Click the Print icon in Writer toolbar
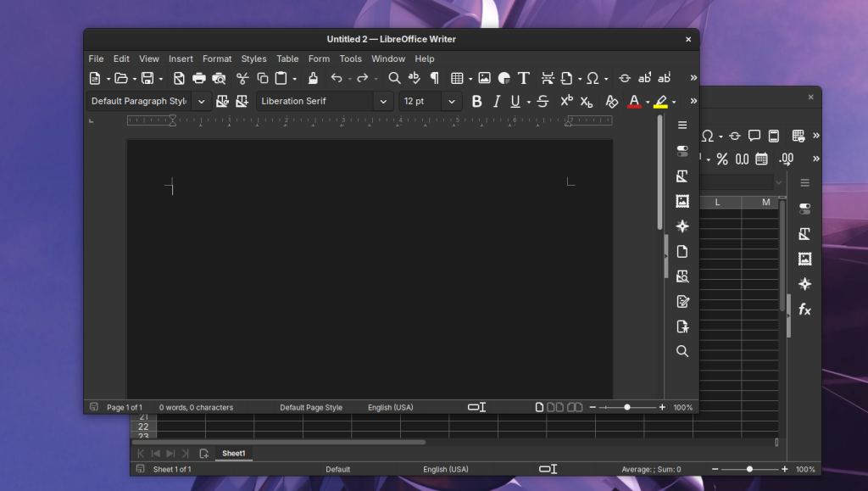Viewport: 868px width, 491px height. 198,78
